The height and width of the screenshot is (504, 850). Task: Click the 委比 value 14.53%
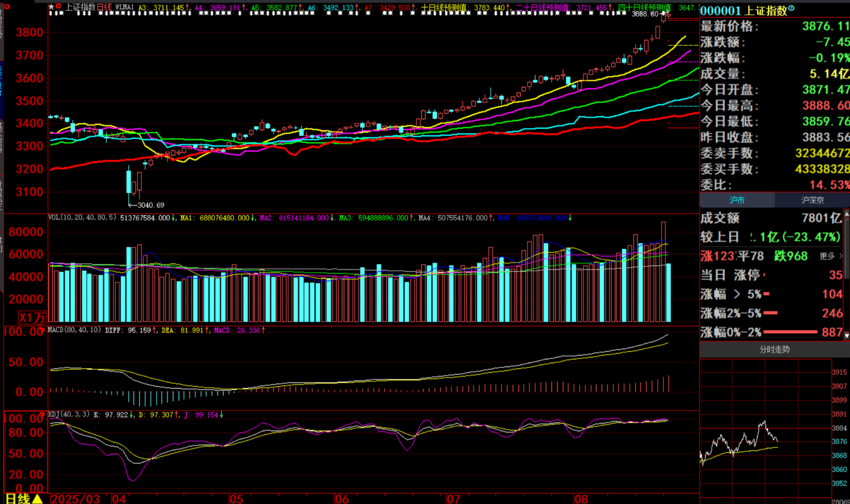829,185
